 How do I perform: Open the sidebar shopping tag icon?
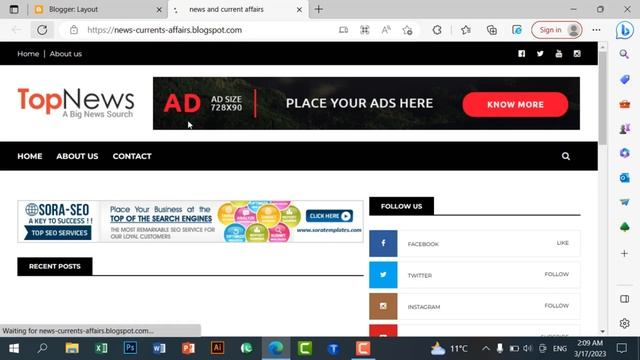624,79
